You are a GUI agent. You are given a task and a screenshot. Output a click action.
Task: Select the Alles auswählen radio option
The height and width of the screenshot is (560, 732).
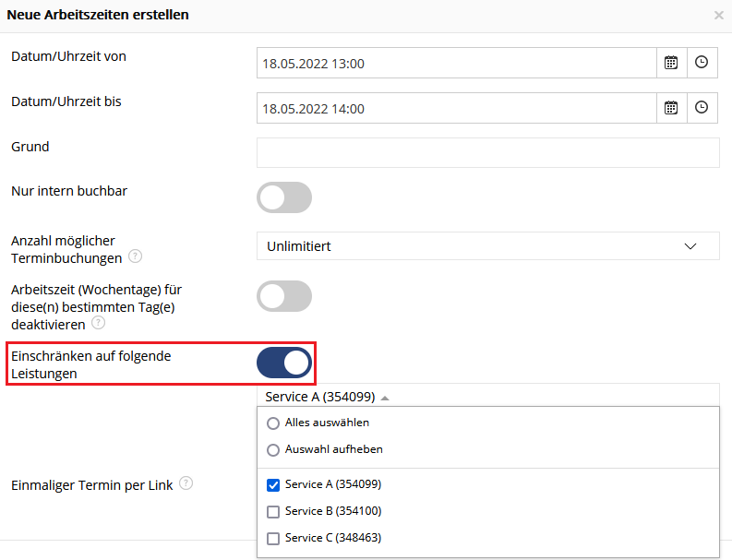click(273, 423)
